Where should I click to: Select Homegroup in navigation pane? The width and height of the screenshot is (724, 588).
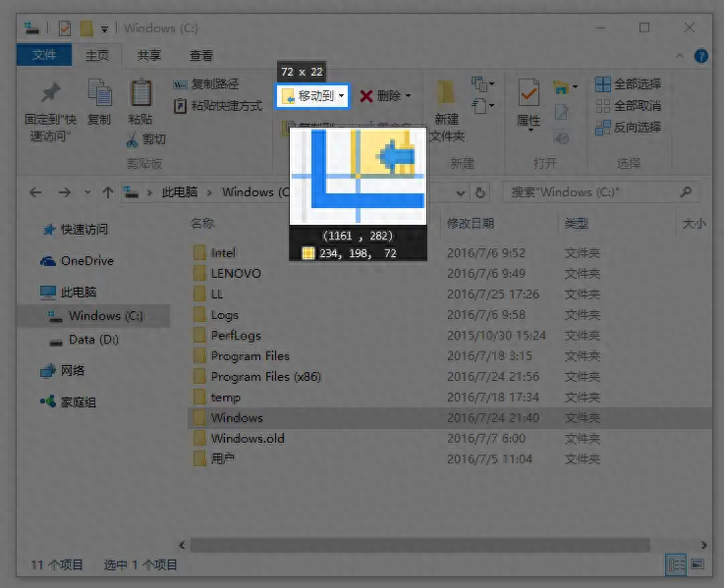click(x=68, y=402)
